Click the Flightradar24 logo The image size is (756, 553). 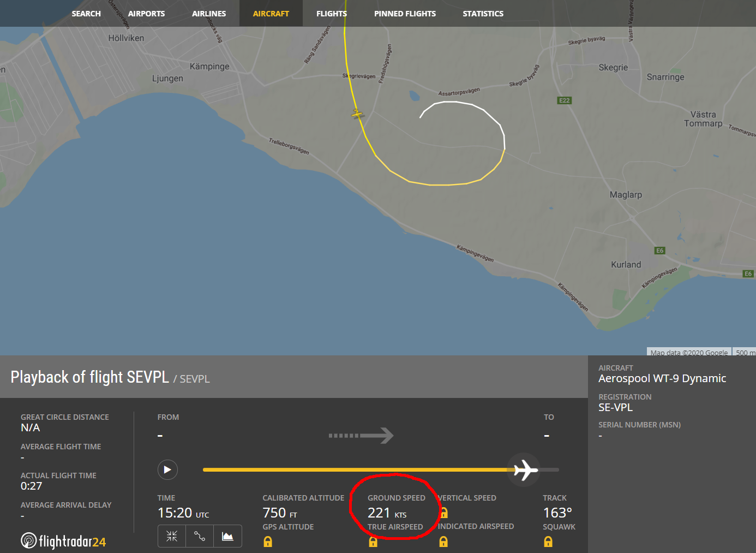pyautogui.click(x=63, y=540)
